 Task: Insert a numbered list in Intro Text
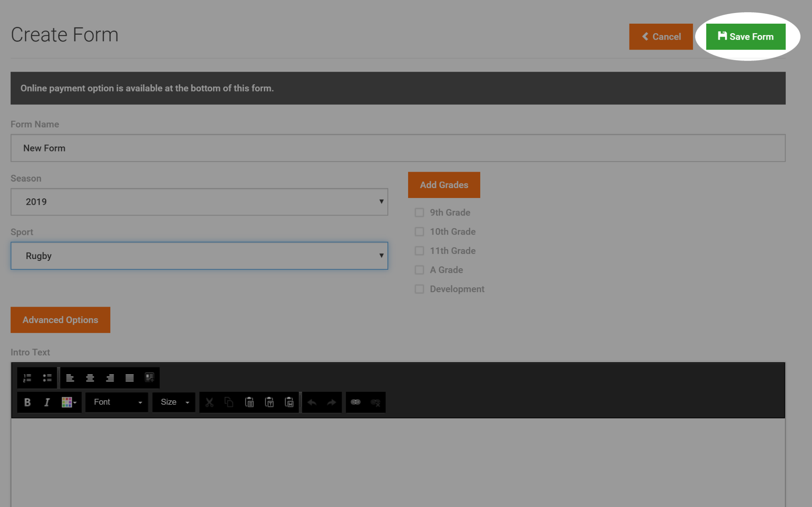(x=27, y=378)
